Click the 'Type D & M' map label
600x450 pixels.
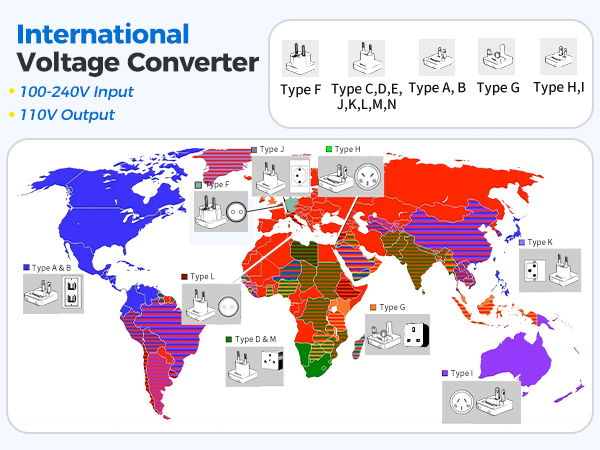[256, 339]
